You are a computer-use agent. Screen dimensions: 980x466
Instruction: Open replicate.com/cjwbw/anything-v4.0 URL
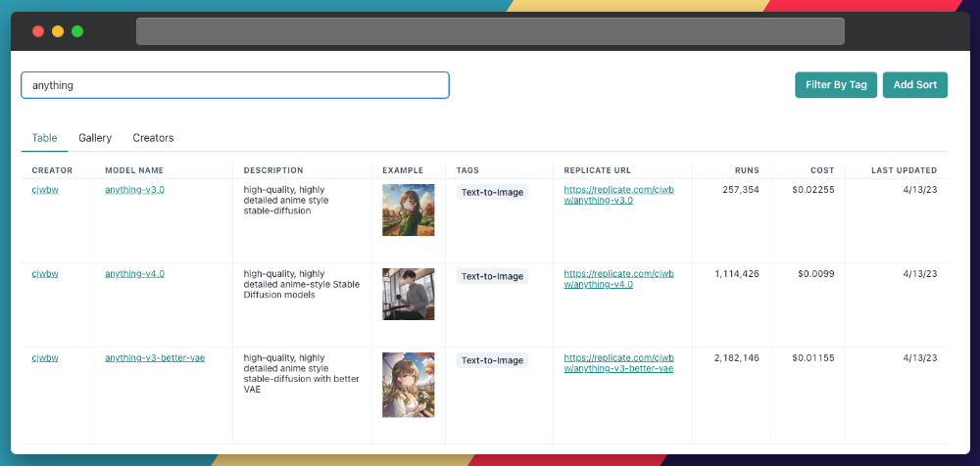pos(619,279)
